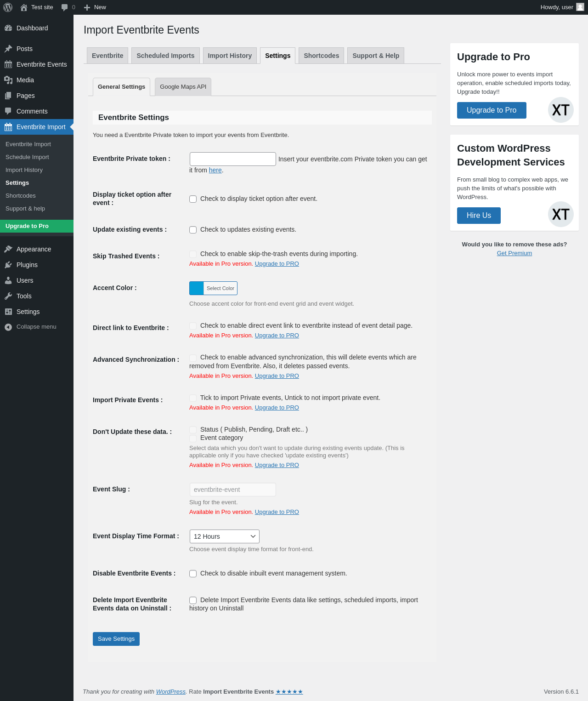Click the Select Color button

pos(220,288)
